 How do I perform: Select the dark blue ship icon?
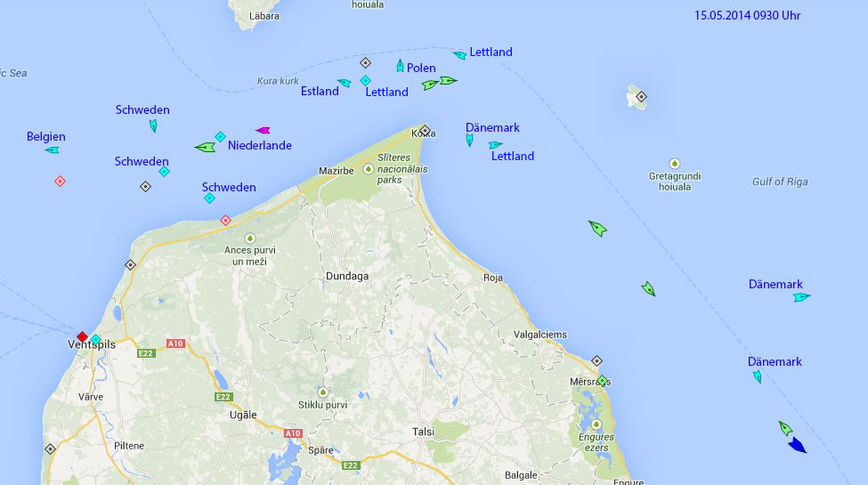(797, 445)
